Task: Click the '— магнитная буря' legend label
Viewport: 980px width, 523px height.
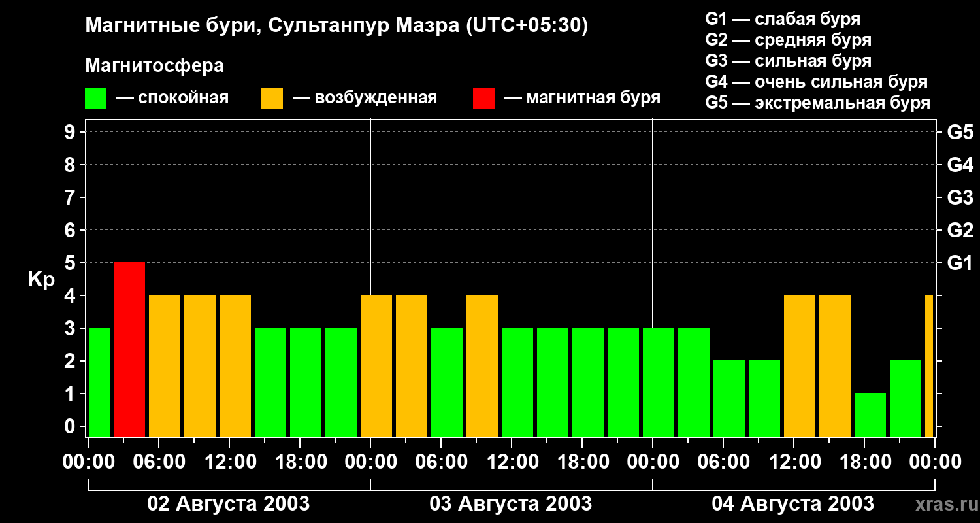Action: [x=583, y=98]
